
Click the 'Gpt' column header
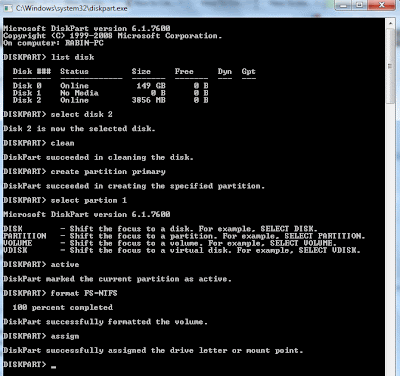[249, 71]
